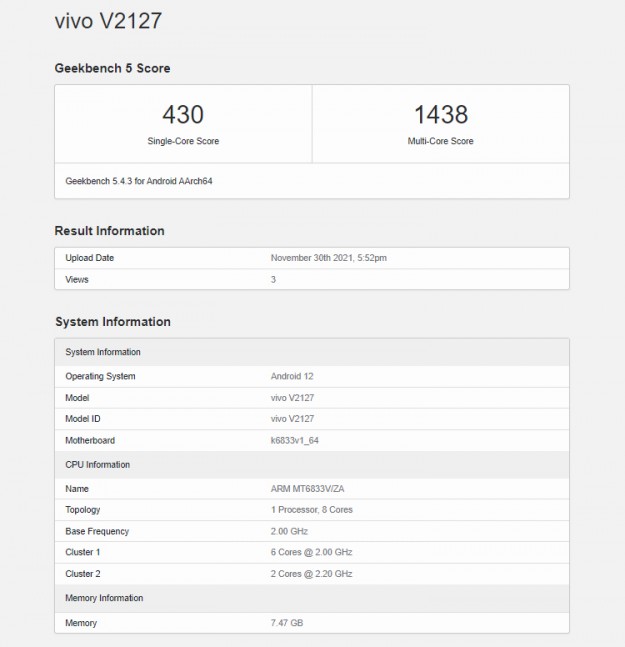Screen dimensions: 625x647
Task: Click the Motherboard value k6833v1_64
Action: (x=295, y=441)
